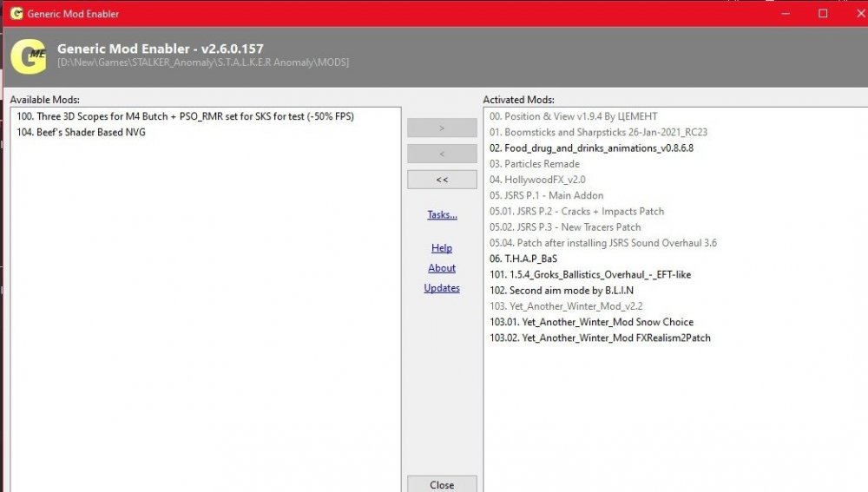868x492 pixels.
Task: Click the Generic Mod Enabler title bar icon
Action: tap(16, 13)
